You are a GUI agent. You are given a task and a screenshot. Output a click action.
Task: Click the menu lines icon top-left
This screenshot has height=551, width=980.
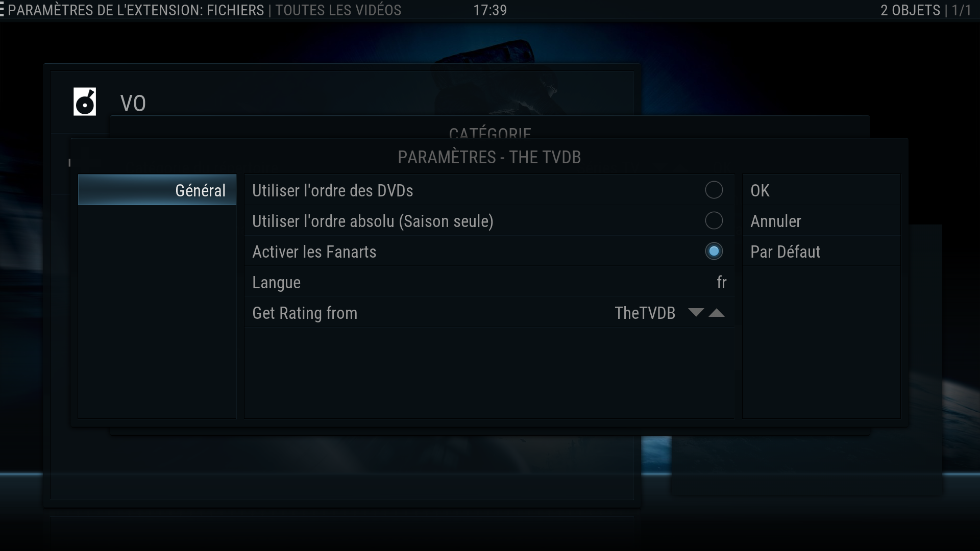click(x=2, y=10)
